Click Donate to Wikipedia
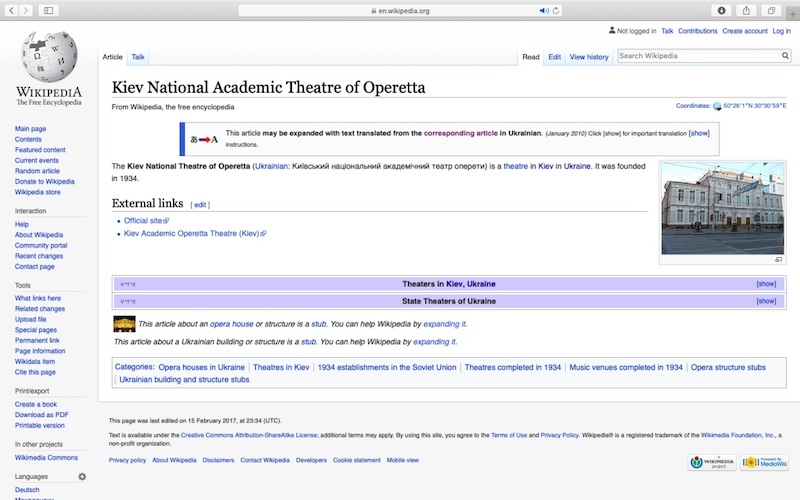800x500 pixels. (44, 182)
